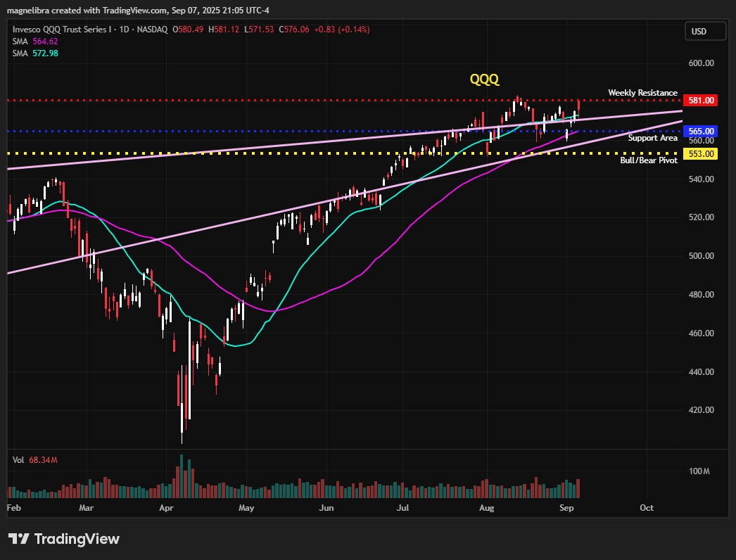Click the Oct time axis label
Viewport: 736px width, 560px height.
pos(647,508)
